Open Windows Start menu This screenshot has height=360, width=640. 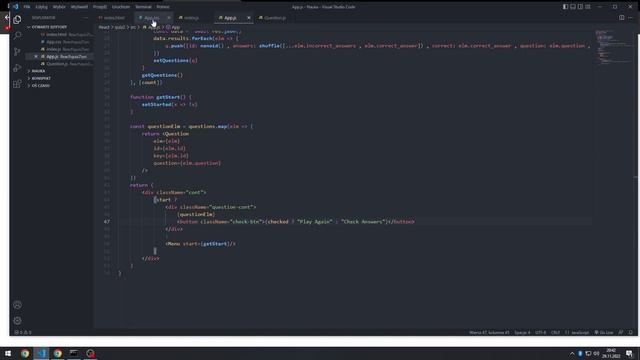(x=8, y=353)
